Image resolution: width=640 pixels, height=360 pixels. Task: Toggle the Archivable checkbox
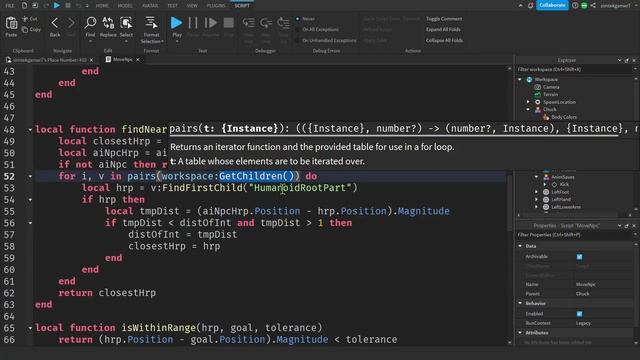click(x=580, y=257)
